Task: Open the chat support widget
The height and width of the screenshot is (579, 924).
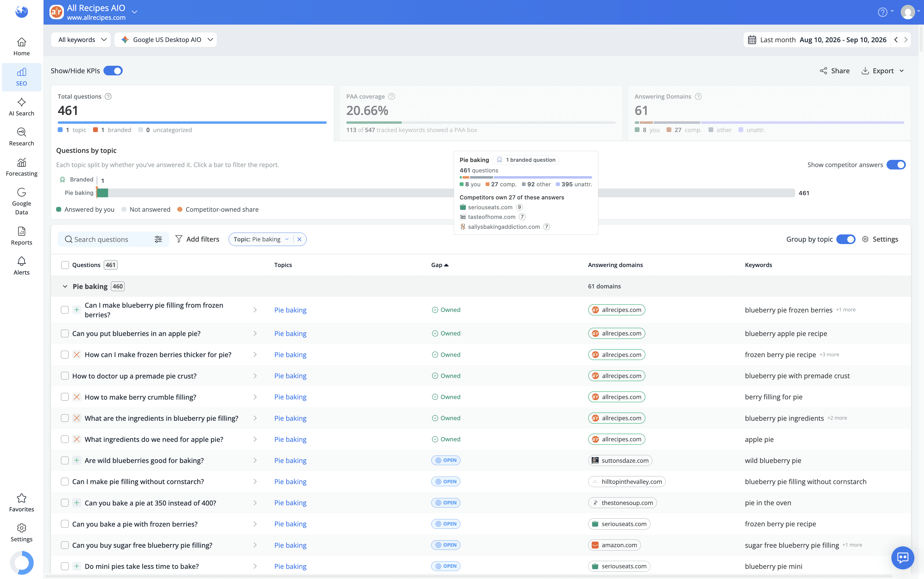Action: click(x=902, y=558)
